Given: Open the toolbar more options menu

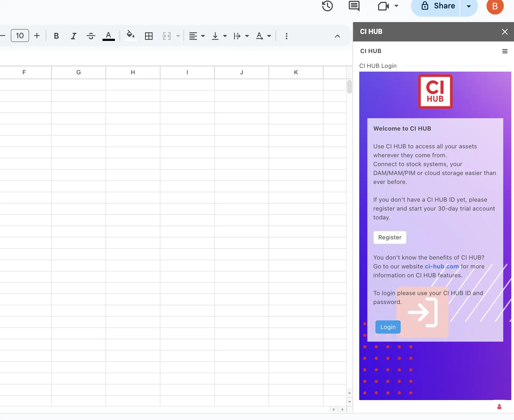Looking at the screenshot, I should (x=286, y=36).
